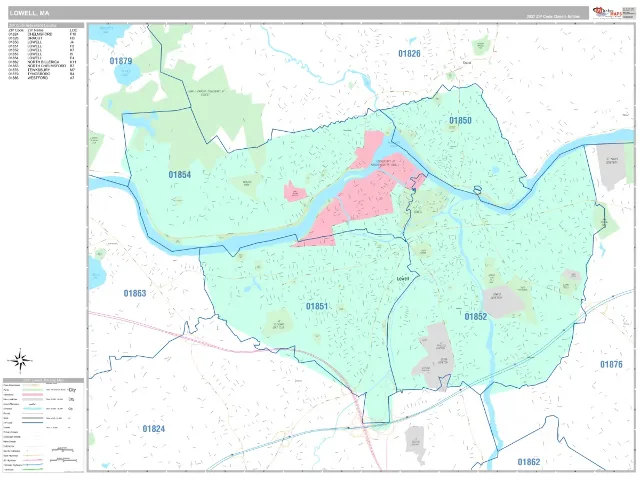Click the green parks swatch in the legend
The image size is (640, 480).
pos(32,390)
